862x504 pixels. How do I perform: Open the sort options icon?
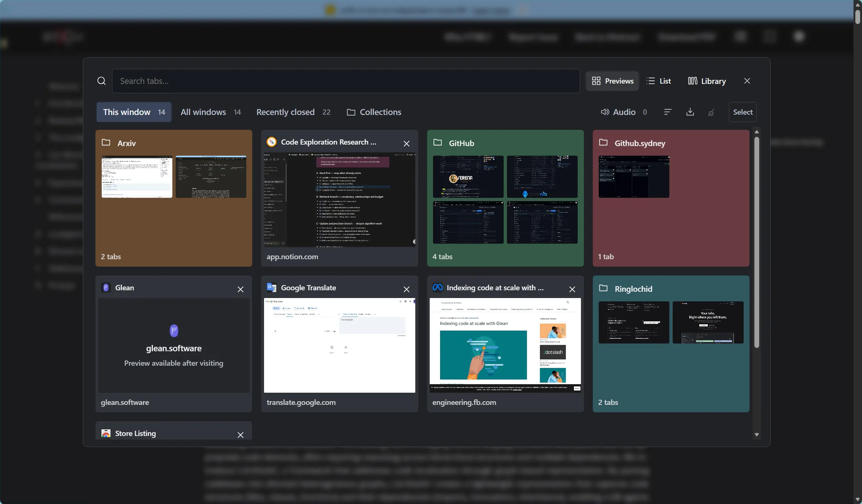(667, 112)
